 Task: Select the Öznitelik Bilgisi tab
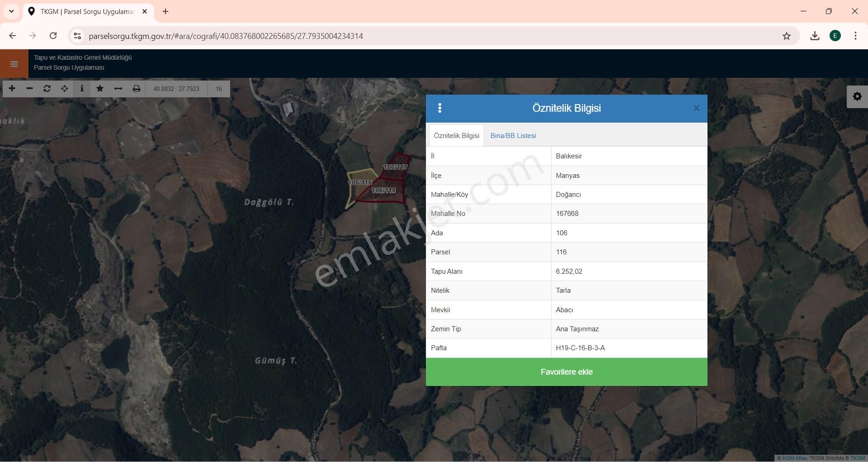coord(456,136)
